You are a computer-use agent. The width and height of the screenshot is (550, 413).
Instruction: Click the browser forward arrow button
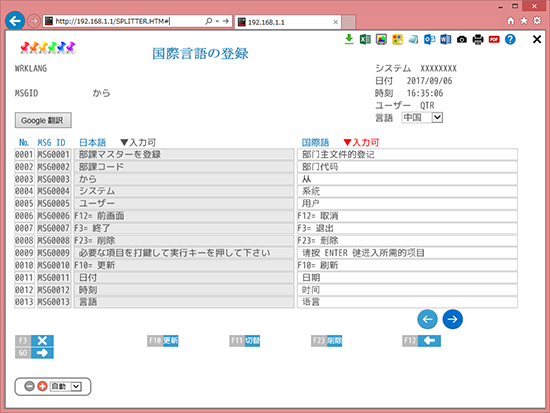(34, 21)
